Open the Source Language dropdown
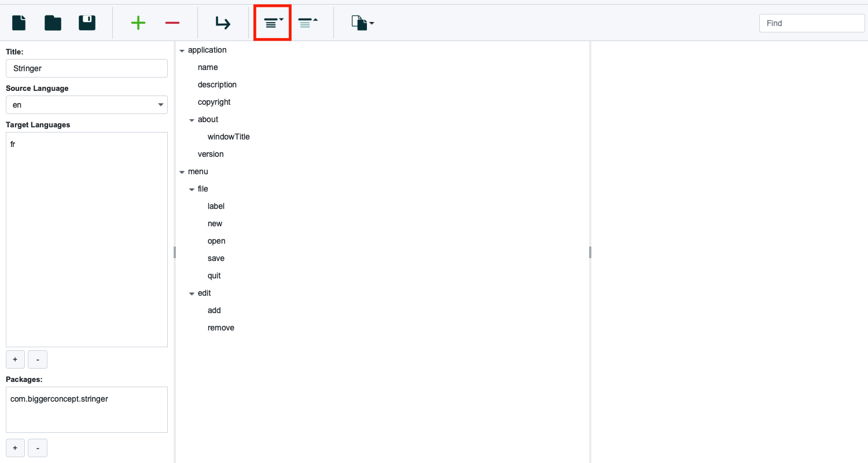The image size is (868, 463). tap(87, 105)
